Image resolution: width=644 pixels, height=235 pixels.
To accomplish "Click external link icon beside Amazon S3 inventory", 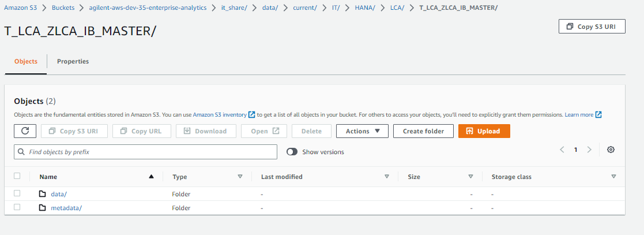I will click(x=251, y=115).
